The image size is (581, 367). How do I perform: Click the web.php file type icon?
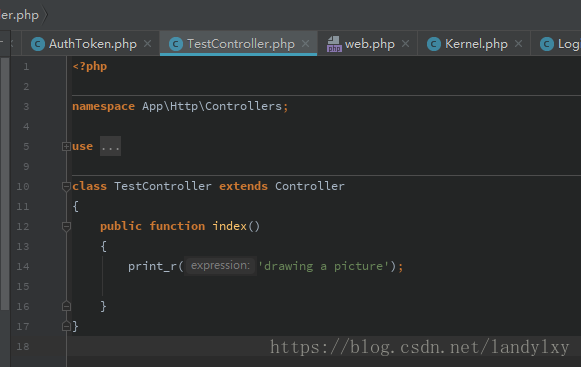[334, 44]
